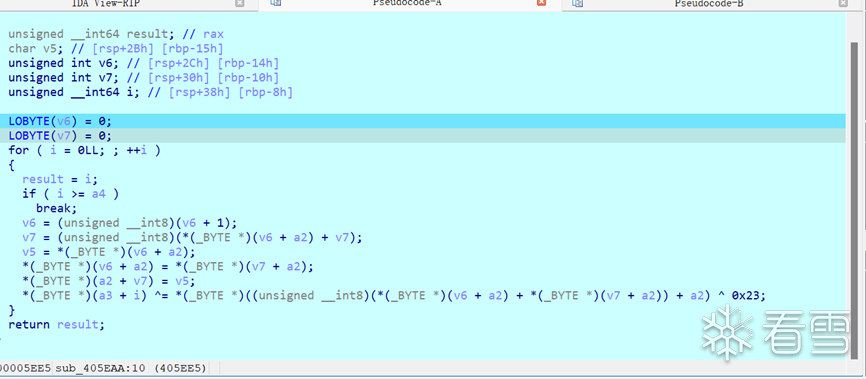The height and width of the screenshot is (379, 866).
Task: Click the Pseudocode-B tab icon
Action: click(578, 3)
